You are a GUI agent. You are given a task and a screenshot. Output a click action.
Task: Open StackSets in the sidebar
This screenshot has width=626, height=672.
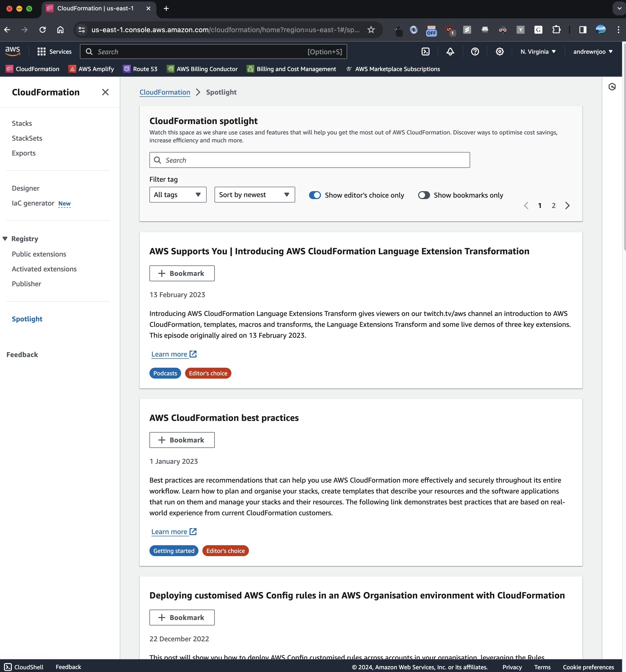27,138
